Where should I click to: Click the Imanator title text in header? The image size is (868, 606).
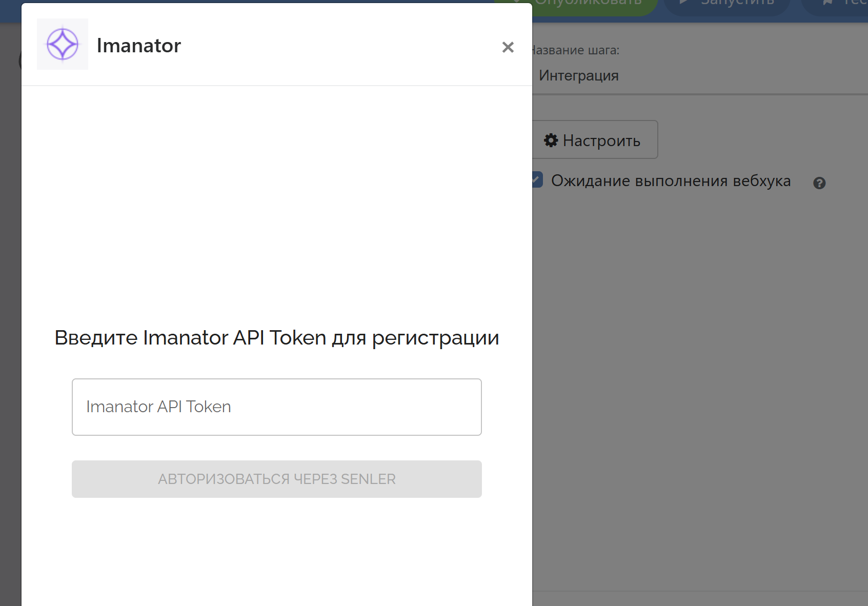click(x=139, y=46)
